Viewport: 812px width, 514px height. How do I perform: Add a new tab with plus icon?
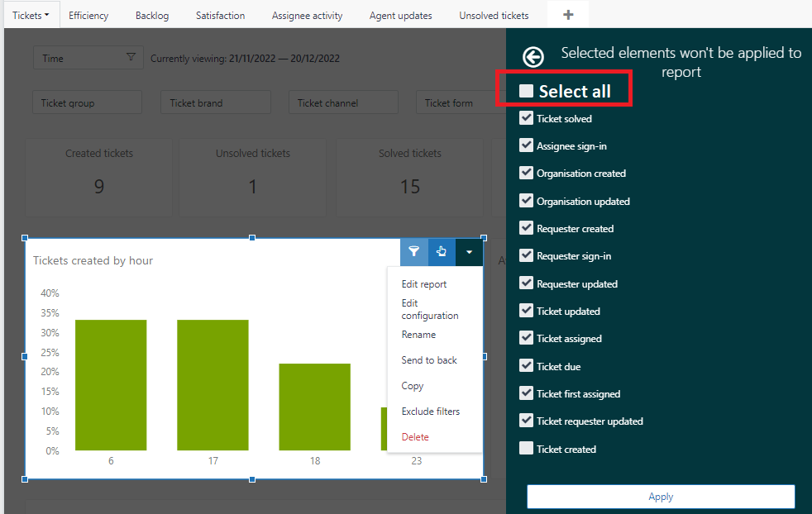(x=567, y=15)
